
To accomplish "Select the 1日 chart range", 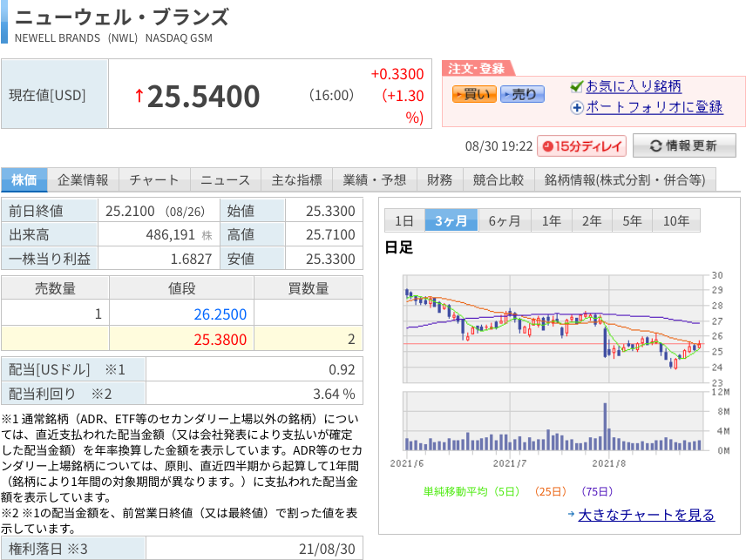I will tap(404, 220).
